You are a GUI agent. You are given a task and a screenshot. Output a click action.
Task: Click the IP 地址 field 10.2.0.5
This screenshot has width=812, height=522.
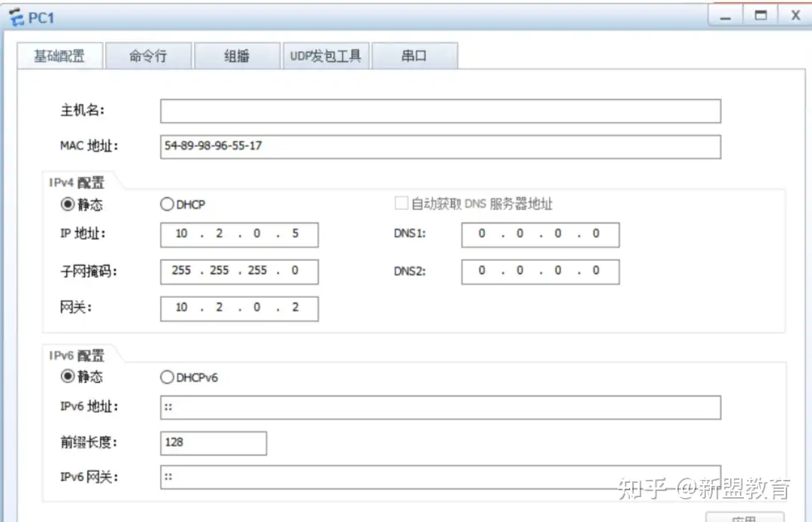point(239,235)
